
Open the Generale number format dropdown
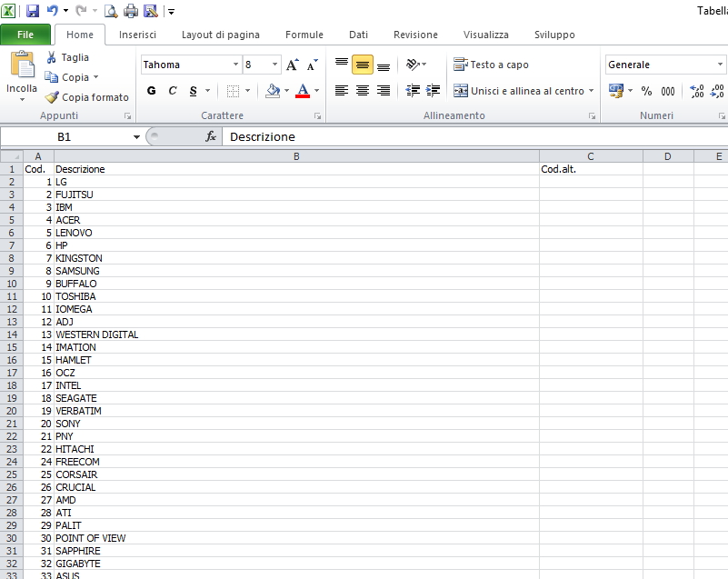click(x=720, y=65)
